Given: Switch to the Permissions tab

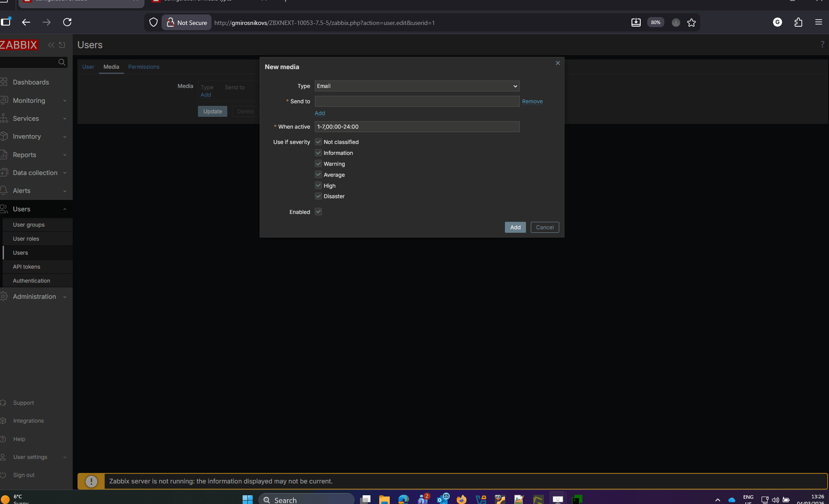Looking at the screenshot, I should [x=144, y=67].
